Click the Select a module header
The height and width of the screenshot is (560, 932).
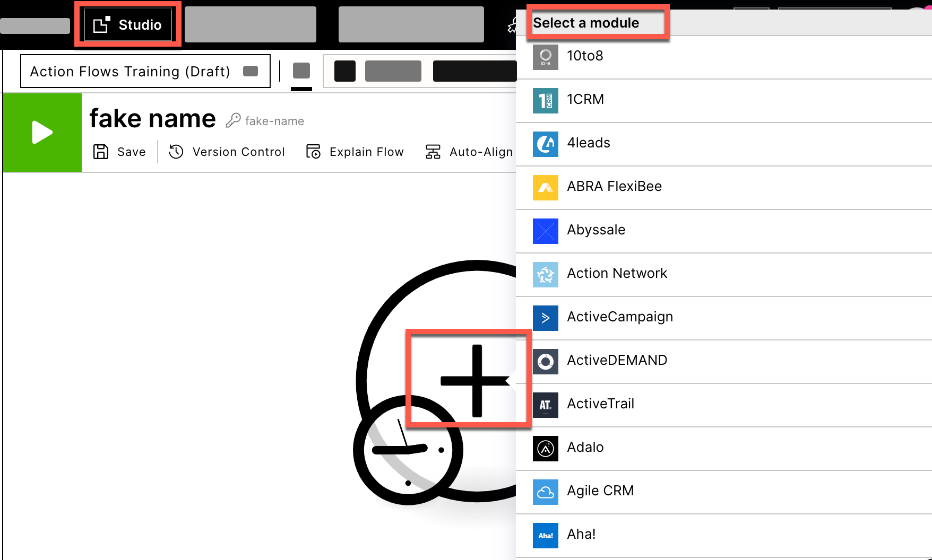pyautogui.click(x=586, y=23)
